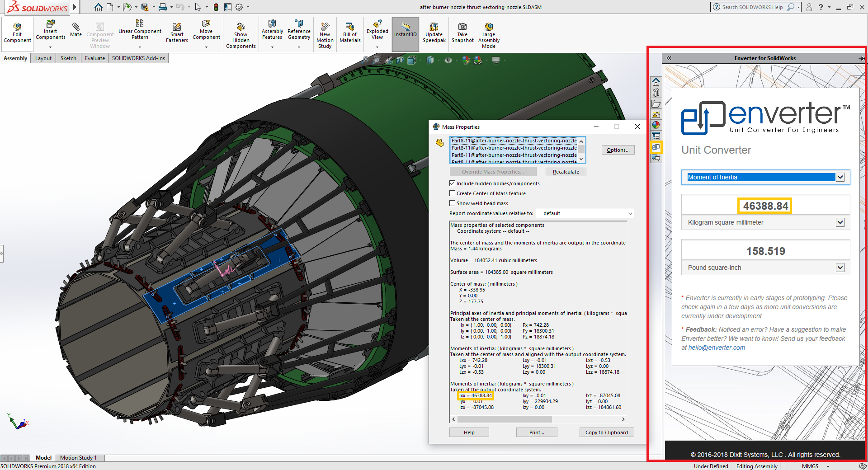This screenshot has height=470, width=868.
Task: Open the Moment of Inertia unit category dropdown
Action: point(840,177)
